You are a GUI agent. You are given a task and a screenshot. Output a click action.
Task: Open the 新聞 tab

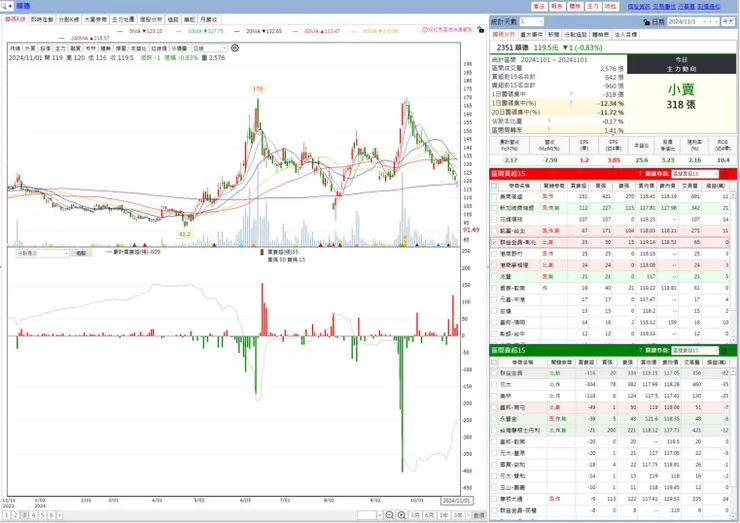554,34
